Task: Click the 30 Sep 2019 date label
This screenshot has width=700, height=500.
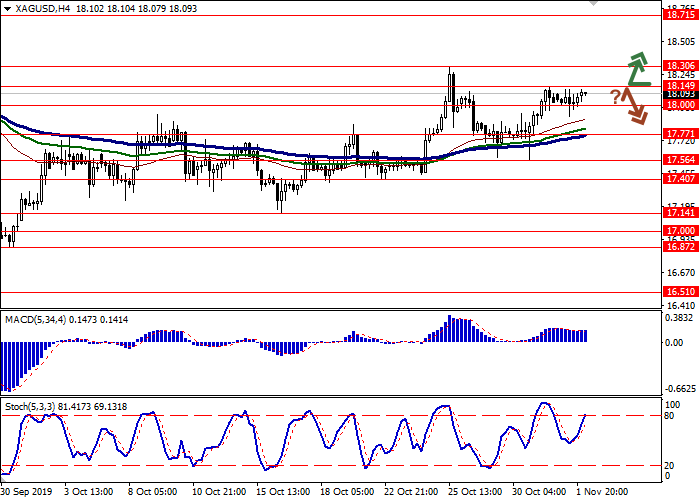Action: [x=27, y=493]
